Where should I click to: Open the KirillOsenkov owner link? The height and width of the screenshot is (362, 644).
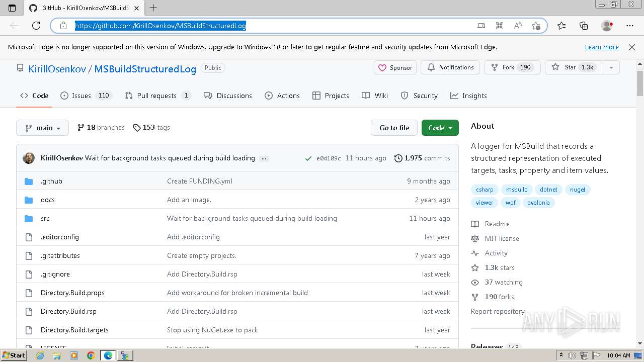pos(57,69)
